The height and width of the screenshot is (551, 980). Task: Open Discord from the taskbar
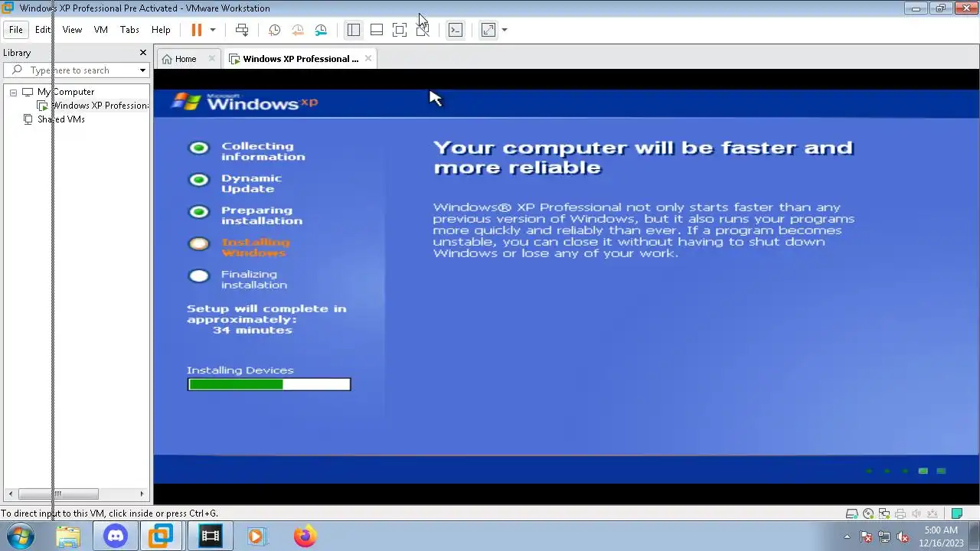[116, 536]
